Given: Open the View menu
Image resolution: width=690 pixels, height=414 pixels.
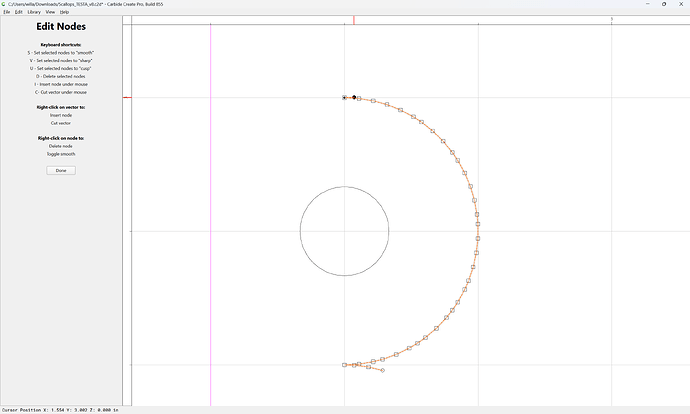Looking at the screenshot, I should pyautogui.click(x=50, y=12).
